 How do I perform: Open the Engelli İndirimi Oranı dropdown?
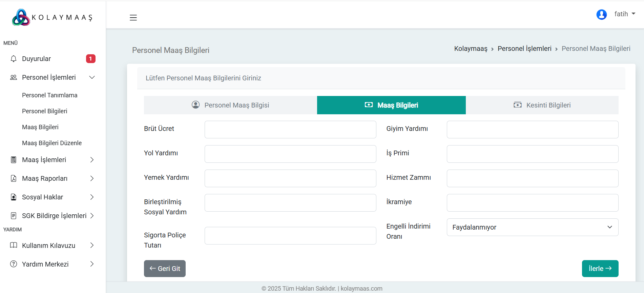click(532, 227)
